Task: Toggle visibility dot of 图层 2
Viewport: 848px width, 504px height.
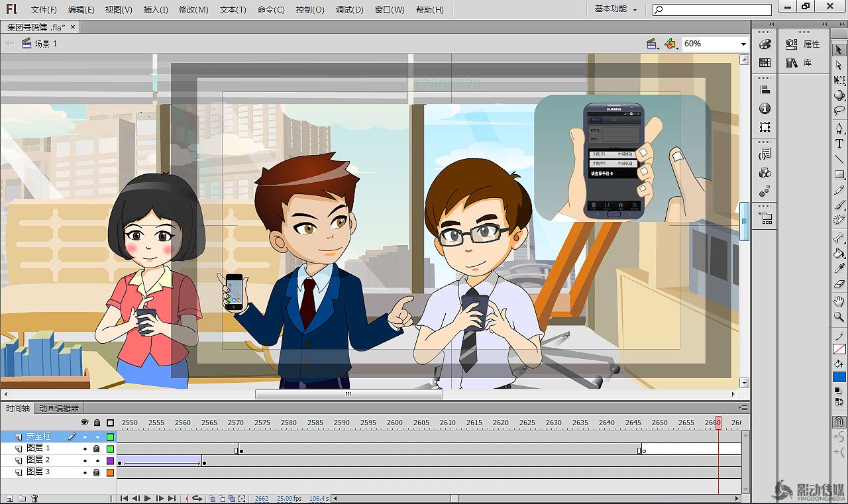Action: pos(85,460)
